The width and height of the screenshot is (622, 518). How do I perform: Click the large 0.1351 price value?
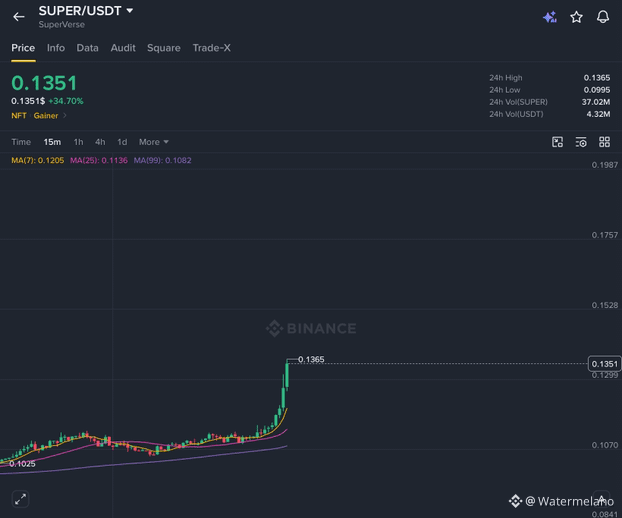[44, 83]
